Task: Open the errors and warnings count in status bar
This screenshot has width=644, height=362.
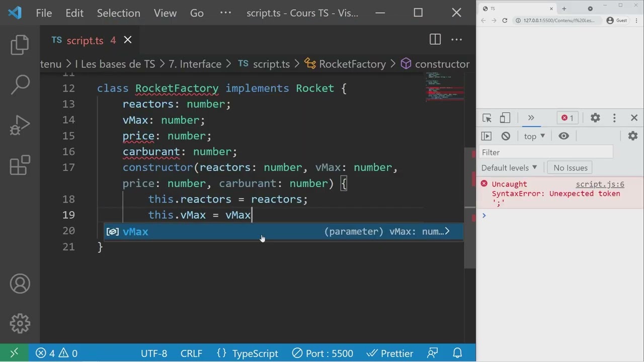Action: tap(56, 353)
